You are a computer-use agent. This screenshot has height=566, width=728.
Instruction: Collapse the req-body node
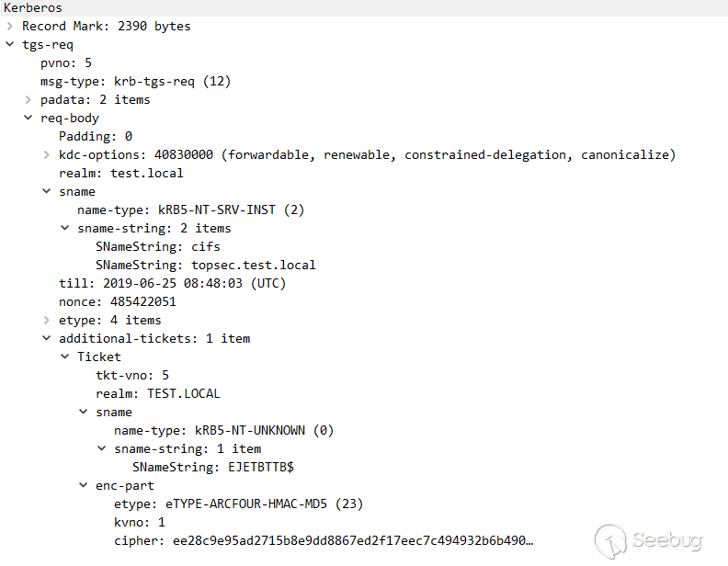click(x=28, y=118)
